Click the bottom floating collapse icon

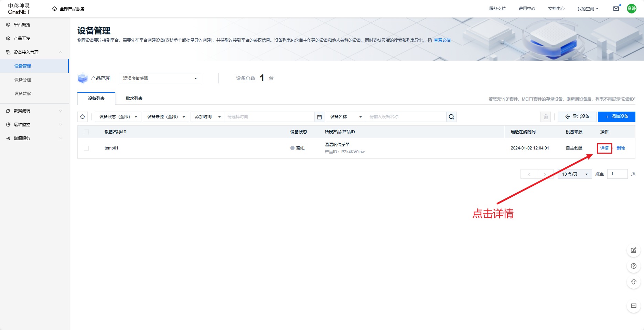coord(634,306)
